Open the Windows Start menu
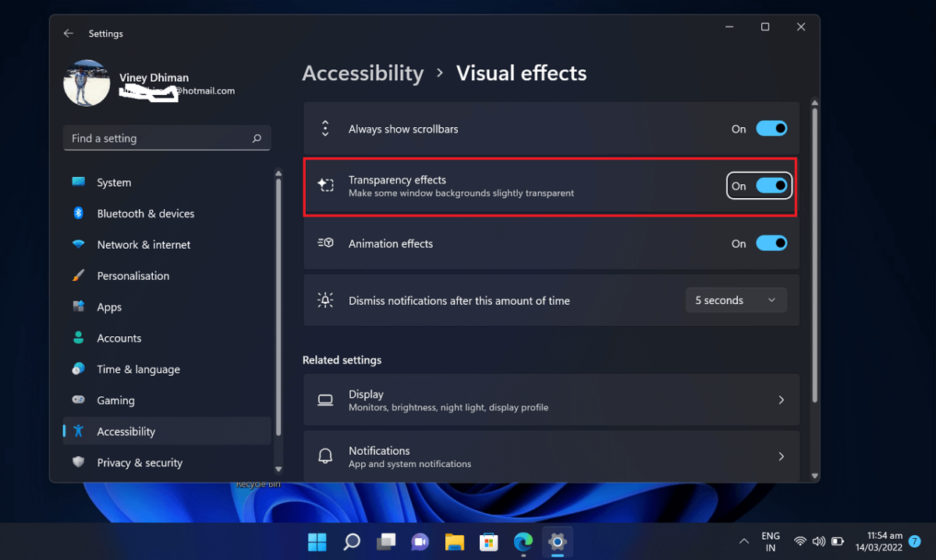 pos(317,541)
